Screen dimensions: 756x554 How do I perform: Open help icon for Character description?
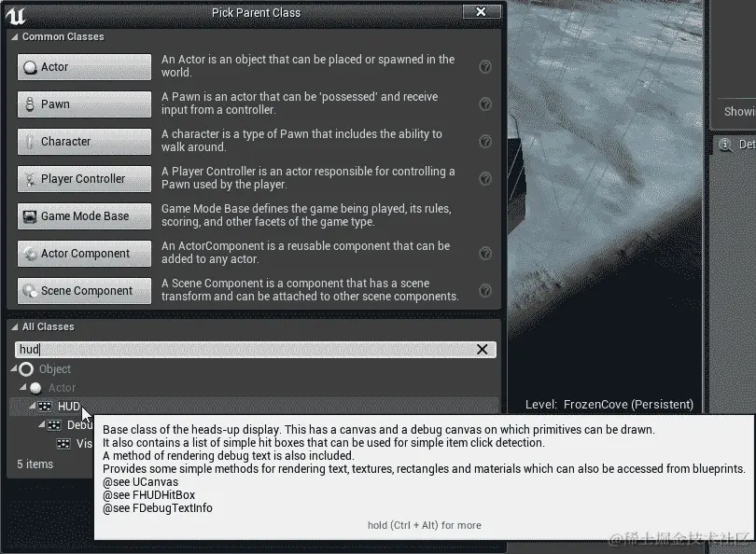pos(485,141)
